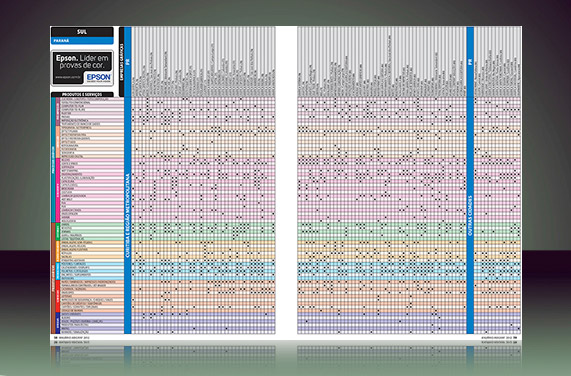Screen dimensions: 571x376
Task: Pick the tall teal section bar
Action: [53, 160]
